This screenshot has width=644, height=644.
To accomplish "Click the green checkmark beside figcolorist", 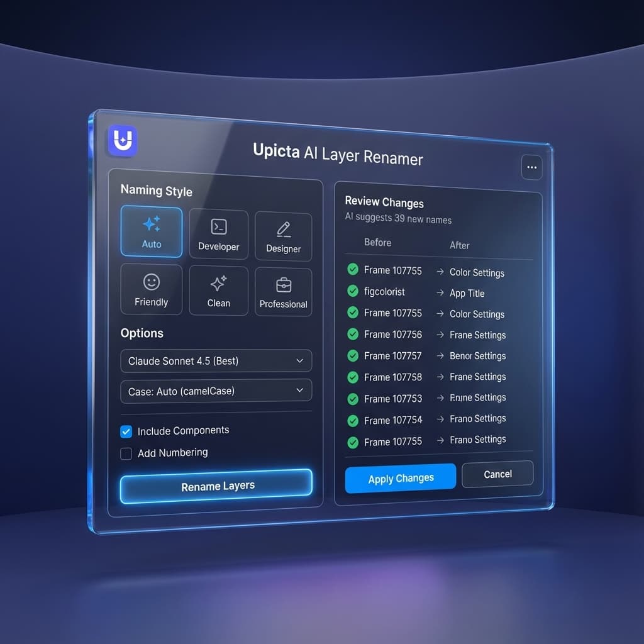I will click(x=352, y=291).
